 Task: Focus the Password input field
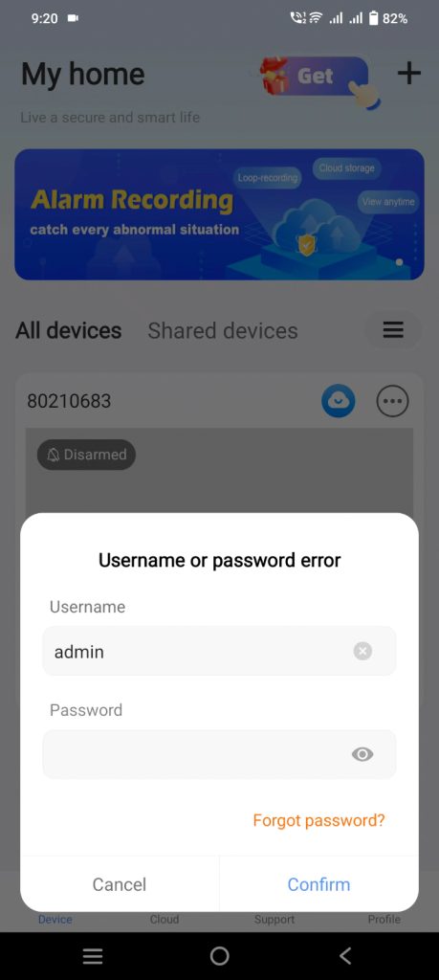(x=219, y=754)
